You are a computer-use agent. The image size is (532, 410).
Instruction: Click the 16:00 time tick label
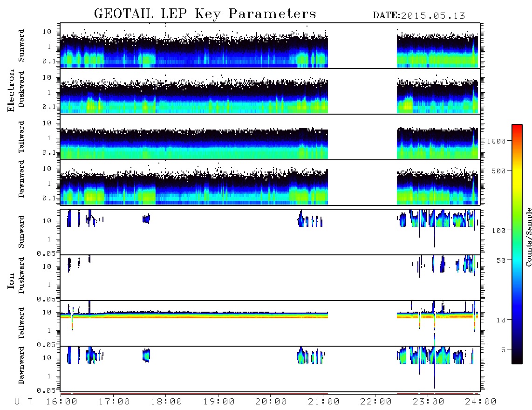[x=62, y=402]
